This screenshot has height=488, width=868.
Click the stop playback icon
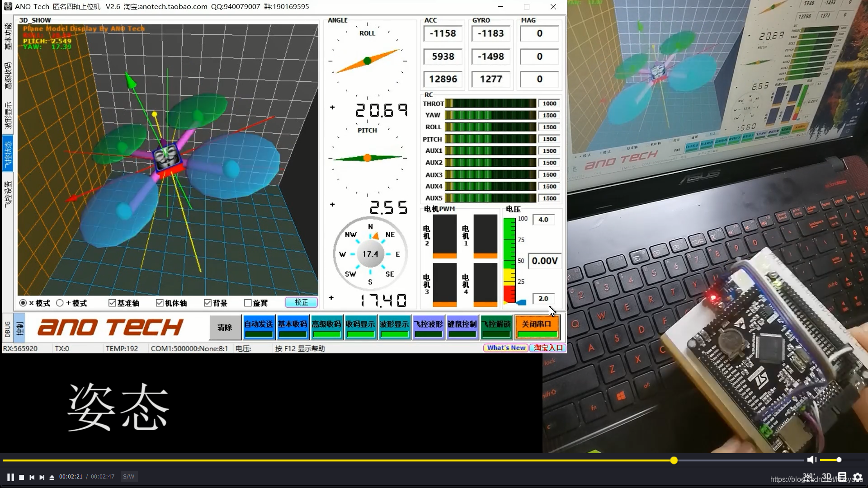coord(21,477)
